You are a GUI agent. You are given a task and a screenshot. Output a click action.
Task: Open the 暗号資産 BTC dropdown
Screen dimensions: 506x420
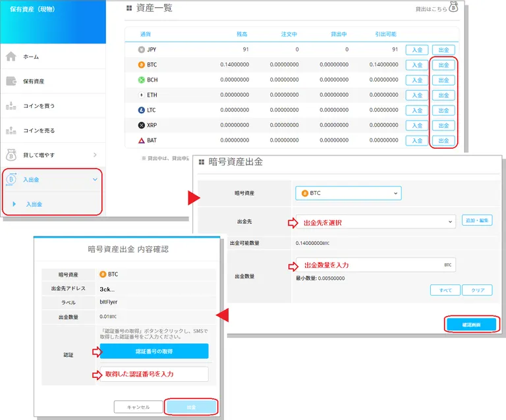click(348, 193)
